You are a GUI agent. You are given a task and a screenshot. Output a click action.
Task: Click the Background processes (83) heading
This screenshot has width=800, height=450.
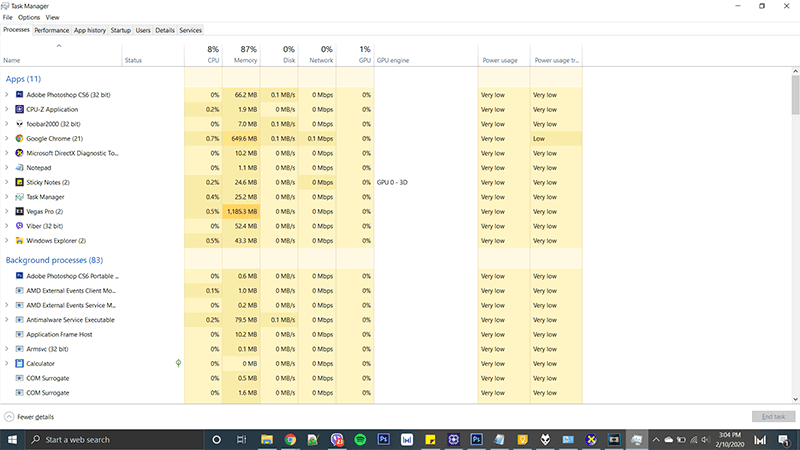54,260
